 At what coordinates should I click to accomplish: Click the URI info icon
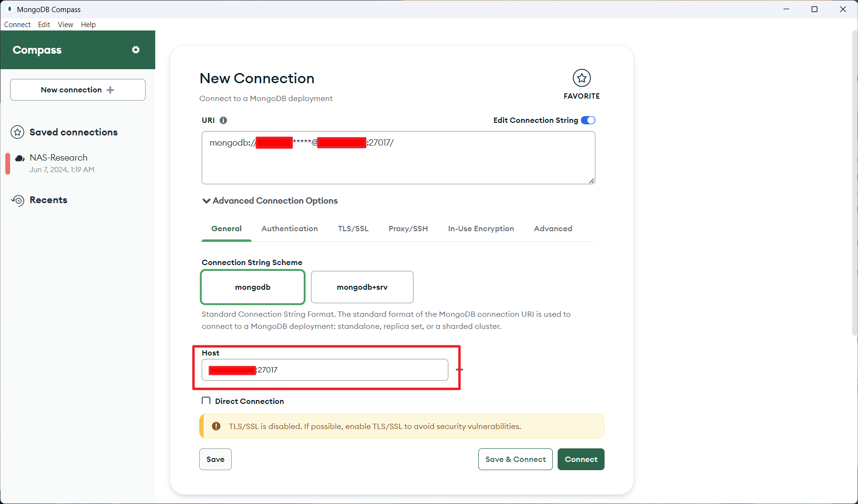223,120
